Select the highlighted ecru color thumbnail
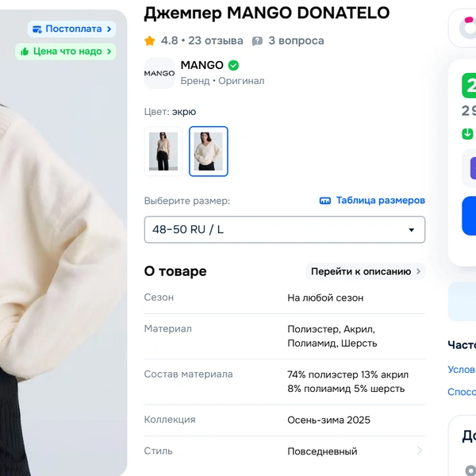Image resolution: width=476 pixels, height=476 pixels. pyautogui.click(x=209, y=151)
